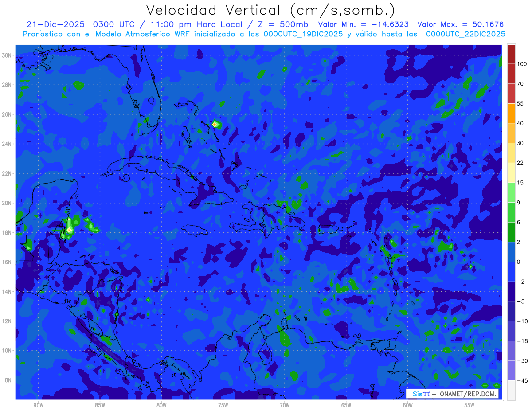Click the colorbar label "-45"

tap(522, 380)
